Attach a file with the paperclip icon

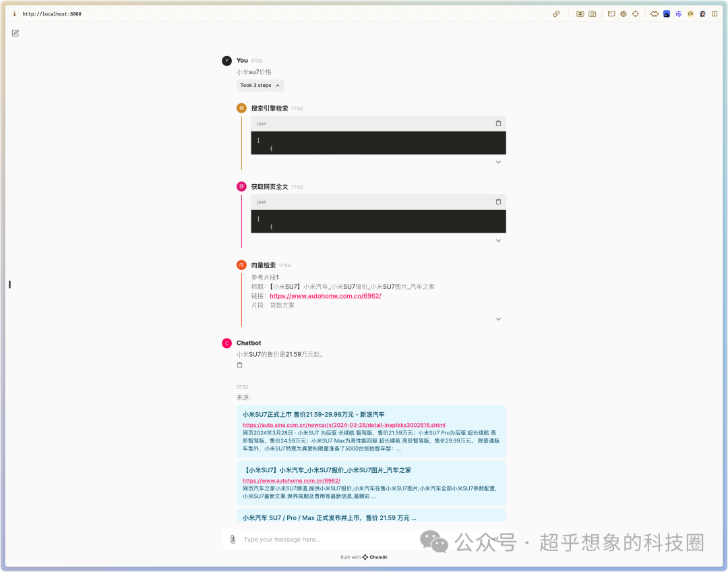(233, 539)
